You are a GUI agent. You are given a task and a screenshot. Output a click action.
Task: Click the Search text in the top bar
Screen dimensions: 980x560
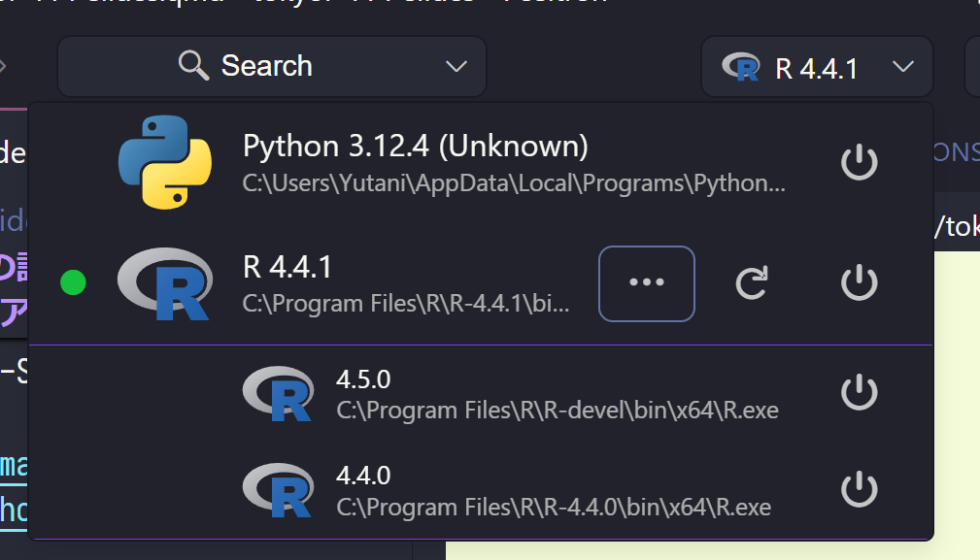[266, 66]
